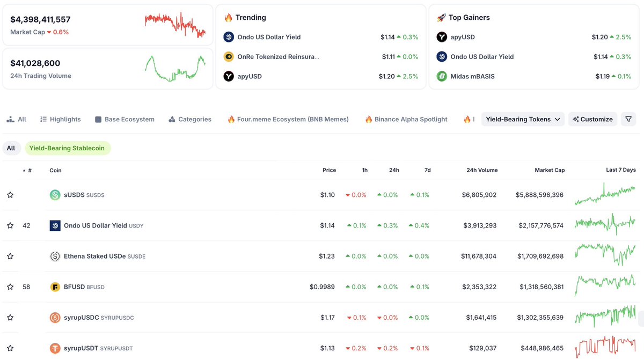The height and width of the screenshot is (359, 644).
Task: Sort table by Price column
Action: tap(329, 170)
